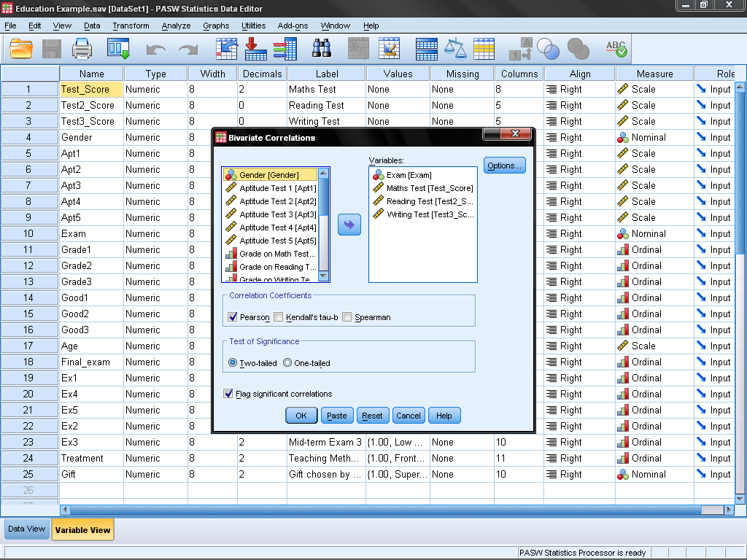The height and width of the screenshot is (560, 747).
Task: Uncheck the Pearson correlation checkbox
Action: coord(233,317)
